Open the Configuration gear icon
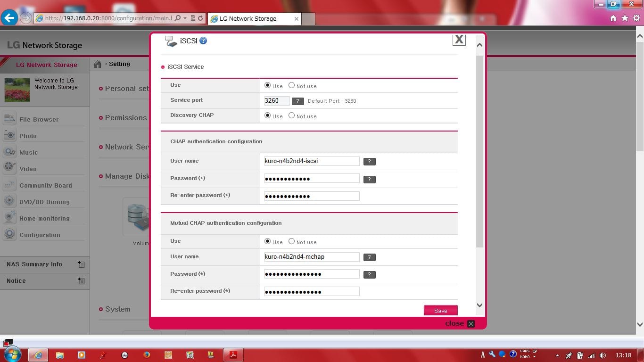This screenshot has width=644, height=362. pyautogui.click(x=9, y=234)
